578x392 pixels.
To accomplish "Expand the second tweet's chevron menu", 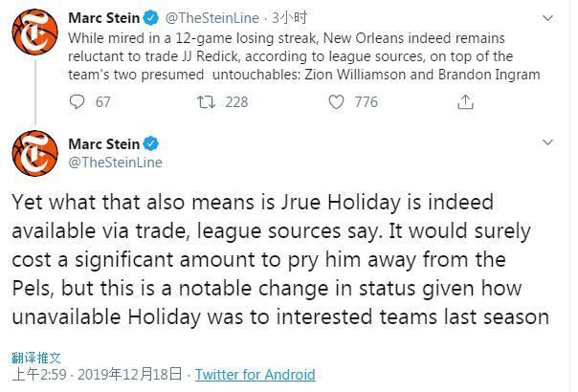I will [547, 142].
